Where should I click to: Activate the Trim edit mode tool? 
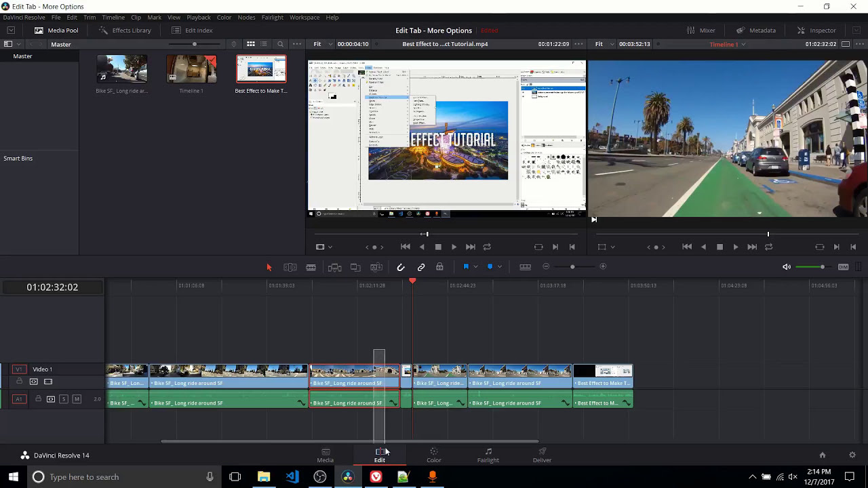[290, 267]
